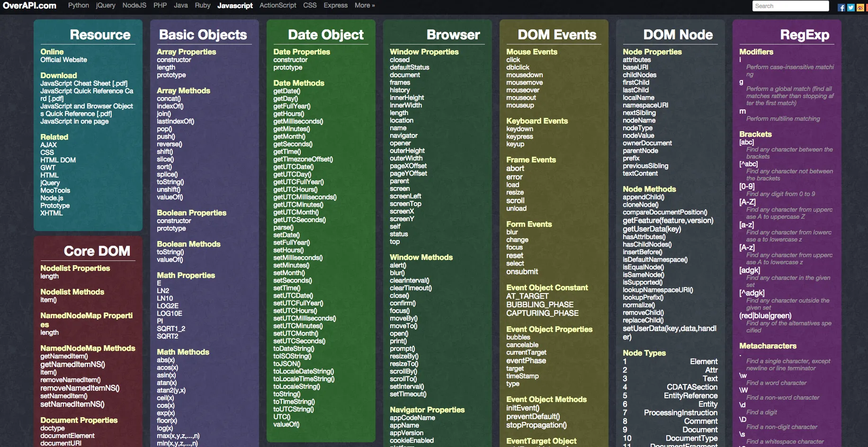Image resolution: width=868 pixels, height=447 pixels.
Task: Open the pageXOffset window property
Action: coord(408,166)
